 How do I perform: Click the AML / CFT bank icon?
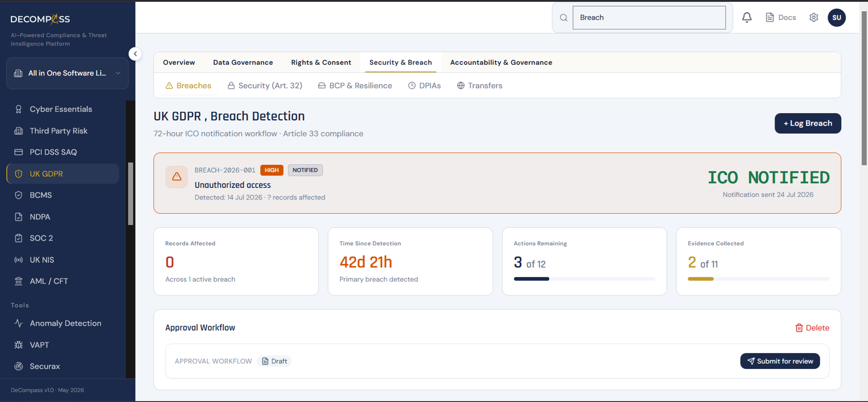[x=18, y=281]
